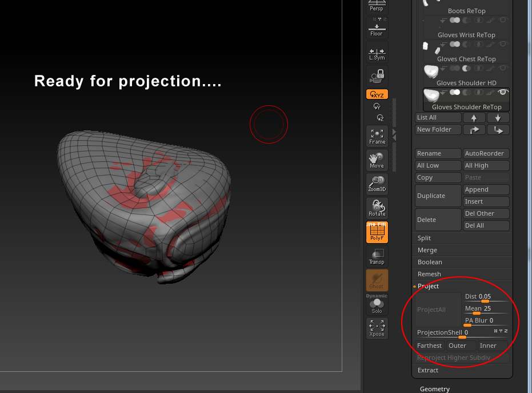The image size is (532, 393).
Task: Toggle Transp transparency mode
Action: (x=377, y=256)
